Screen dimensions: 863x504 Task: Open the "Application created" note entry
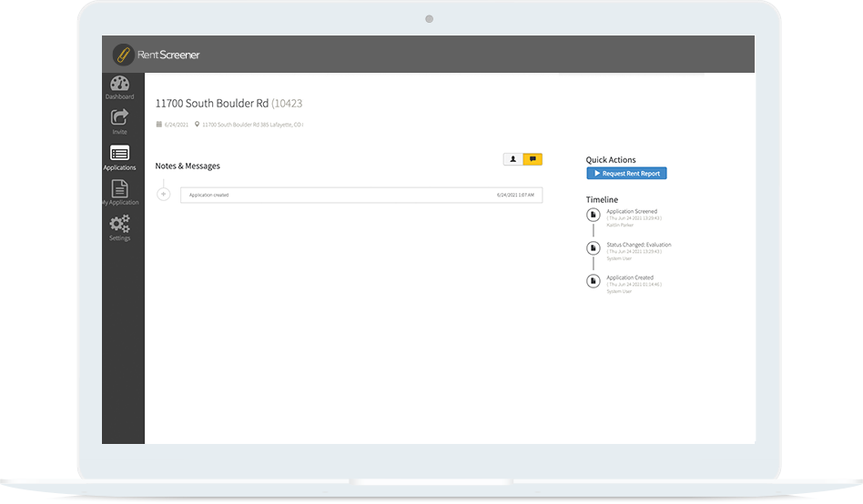point(361,195)
